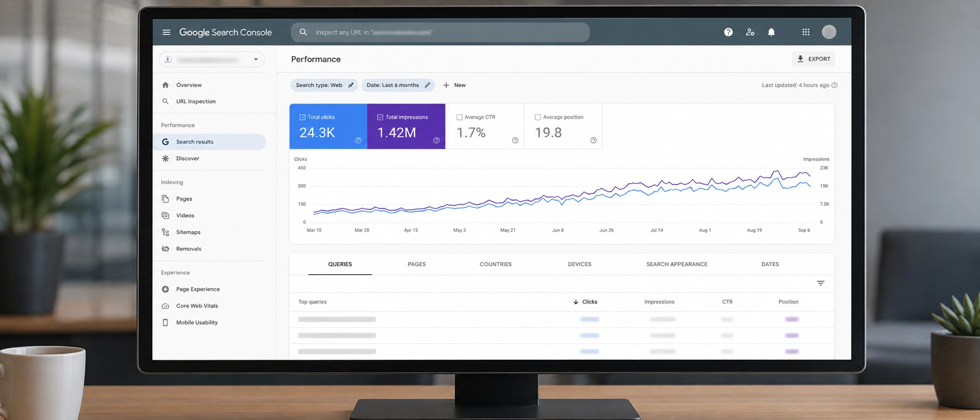Open Average CTR help icon
The width and height of the screenshot is (980, 420).
click(515, 140)
